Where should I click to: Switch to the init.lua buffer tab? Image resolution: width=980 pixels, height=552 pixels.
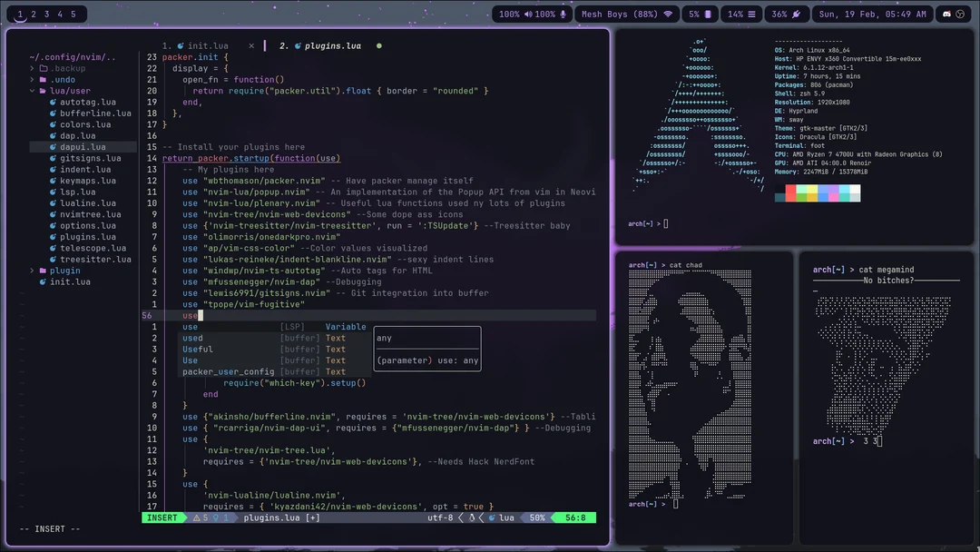(208, 45)
